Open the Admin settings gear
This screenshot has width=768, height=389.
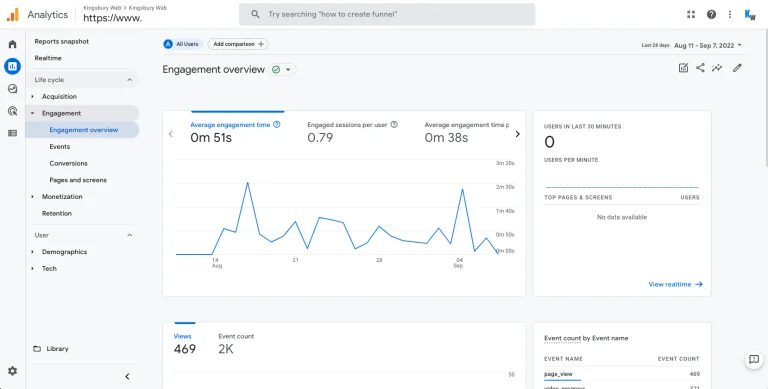pos(12,371)
